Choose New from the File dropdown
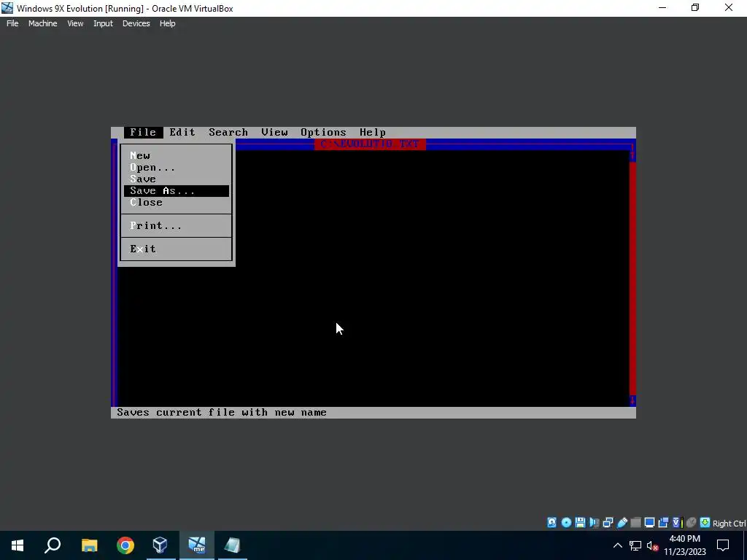This screenshot has width=747, height=560. [177, 156]
